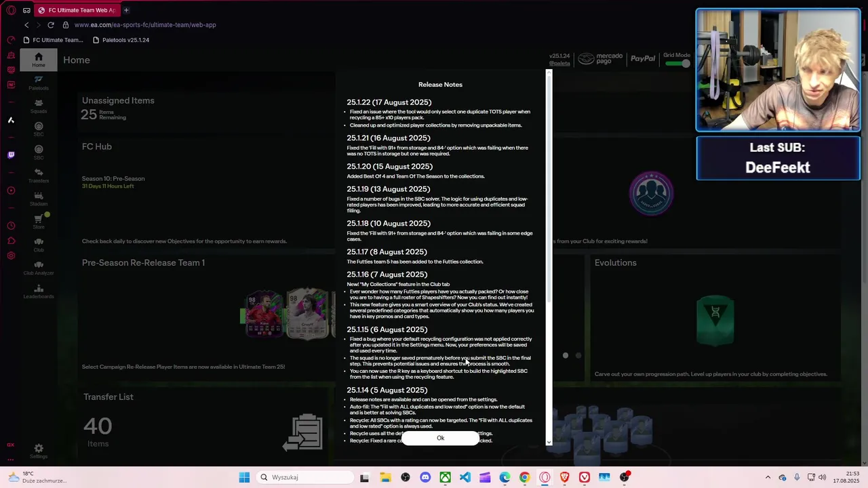This screenshot has height=488, width=868.
Task: Open Opera sidebar settings gear icon
Action: [11, 256]
